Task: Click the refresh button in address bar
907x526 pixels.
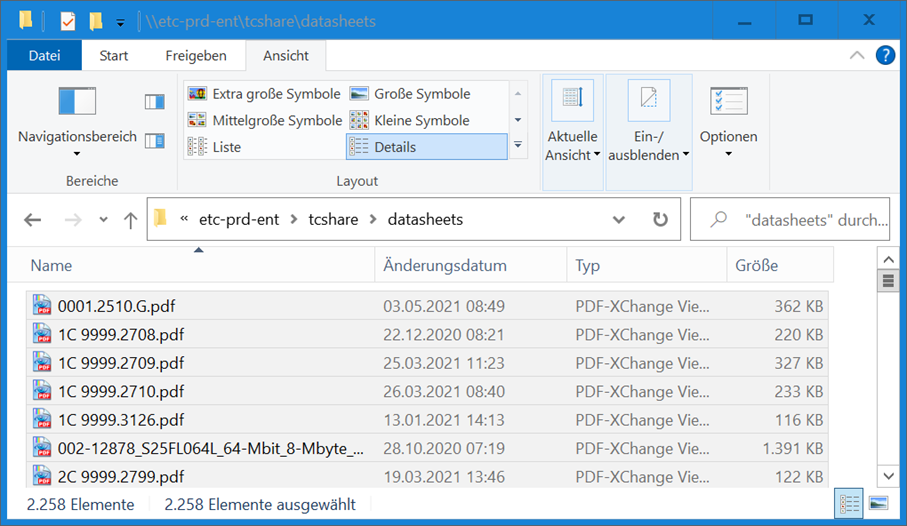Action: [660, 219]
